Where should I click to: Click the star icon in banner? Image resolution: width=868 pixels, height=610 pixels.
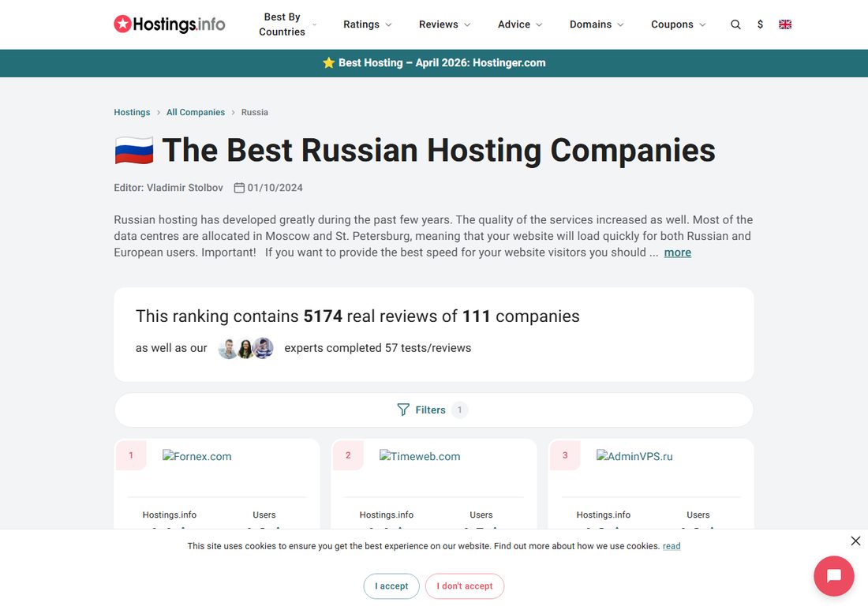pyautogui.click(x=329, y=62)
